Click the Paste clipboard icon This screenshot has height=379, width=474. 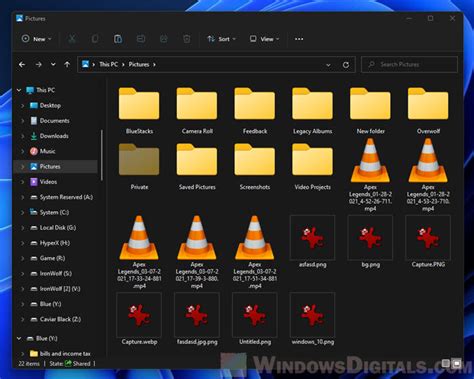point(118,39)
